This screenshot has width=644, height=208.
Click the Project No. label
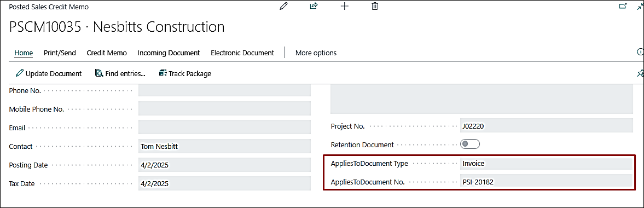347,126
